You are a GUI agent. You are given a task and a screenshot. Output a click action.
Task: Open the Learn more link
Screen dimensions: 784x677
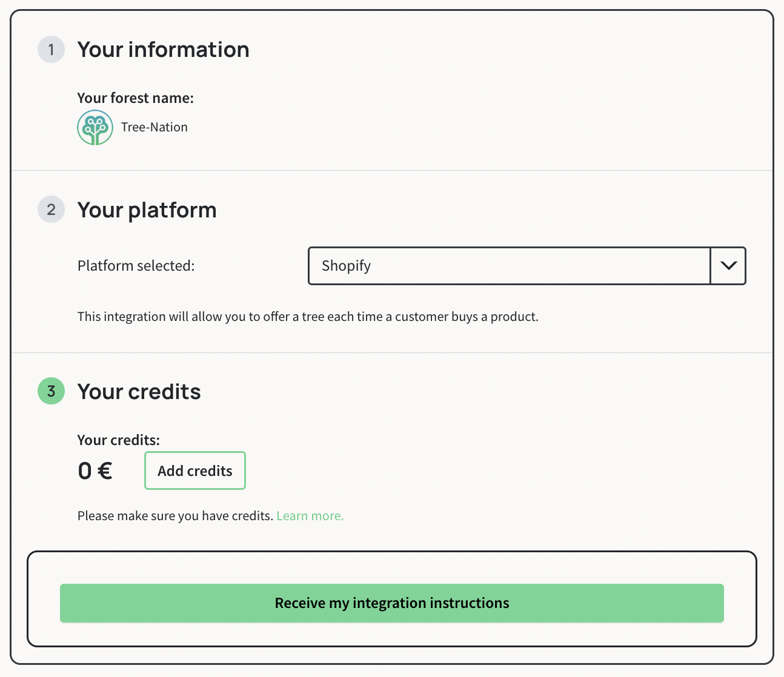(310, 516)
